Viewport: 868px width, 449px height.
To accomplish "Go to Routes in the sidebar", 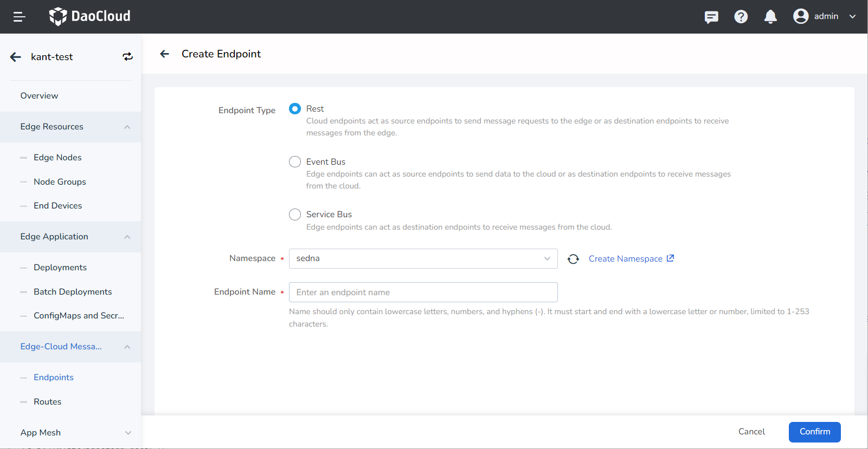I will point(47,402).
